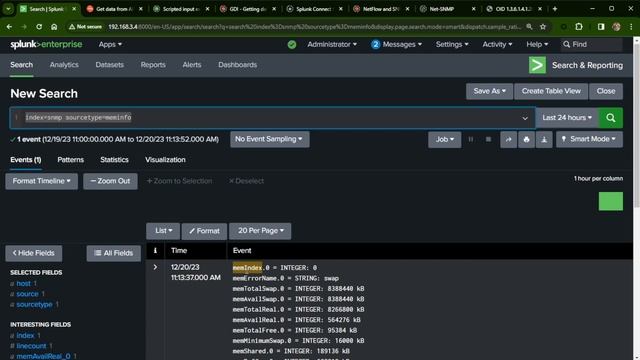This screenshot has height=360, width=640.
Task: Click the green system health check icon
Action: click(292, 44)
